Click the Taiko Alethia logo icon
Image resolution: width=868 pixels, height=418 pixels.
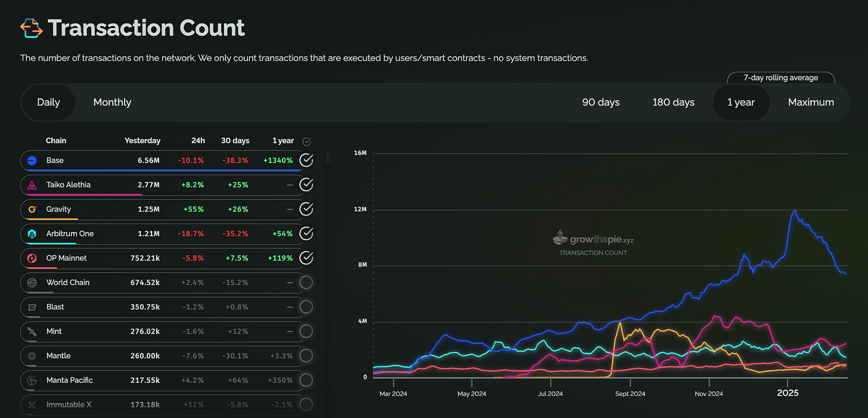coord(32,185)
